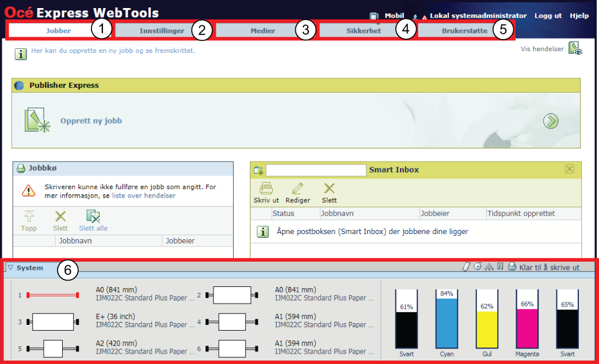Click the Mobil link in header

tap(394, 16)
